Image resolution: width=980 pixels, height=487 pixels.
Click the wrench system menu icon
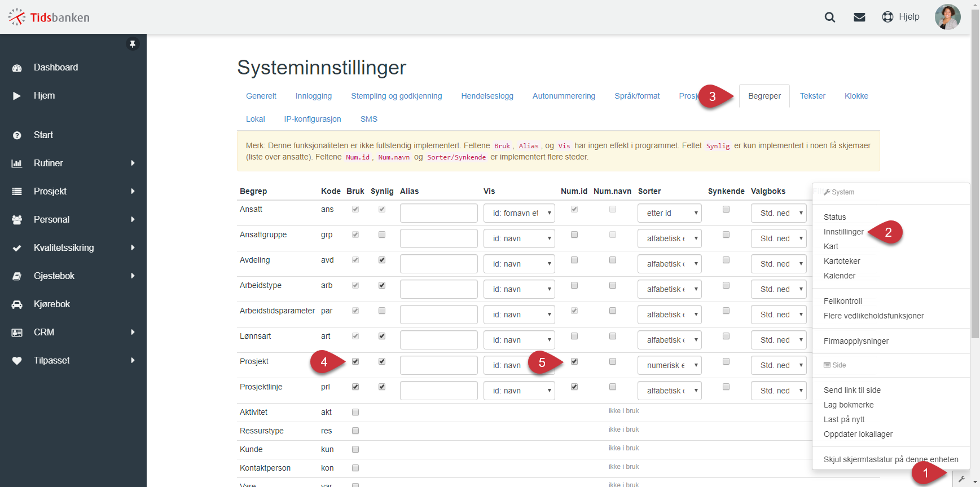(x=961, y=480)
